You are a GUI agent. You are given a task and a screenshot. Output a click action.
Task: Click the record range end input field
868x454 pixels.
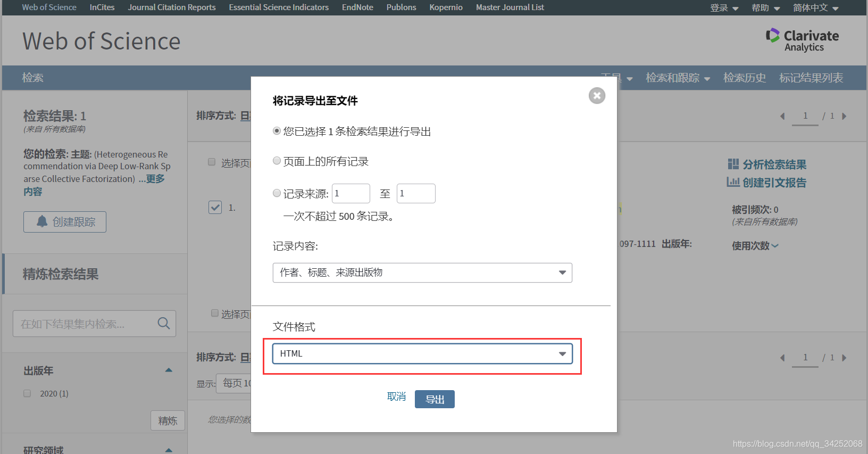pos(416,193)
